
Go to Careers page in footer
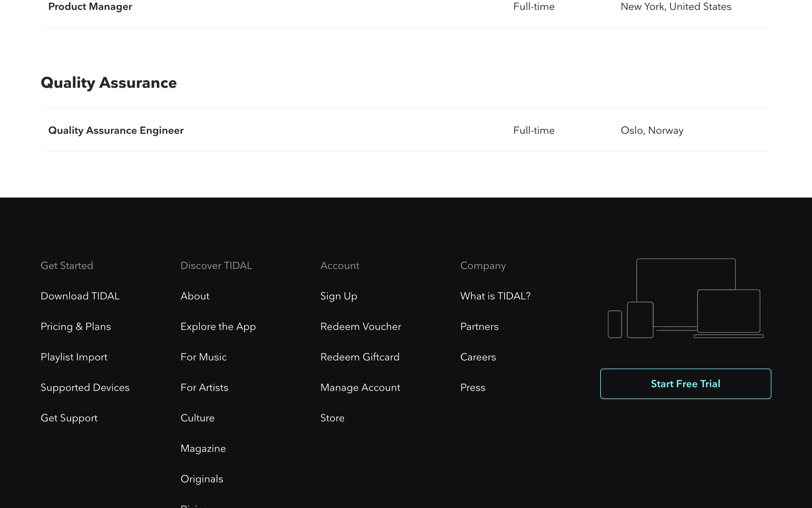click(x=478, y=357)
